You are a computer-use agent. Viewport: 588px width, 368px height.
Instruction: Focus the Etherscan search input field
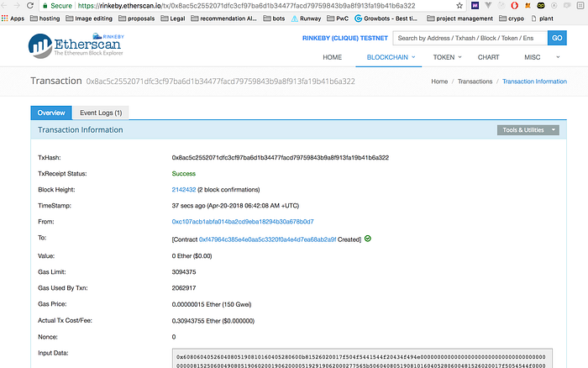pos(470,38)
